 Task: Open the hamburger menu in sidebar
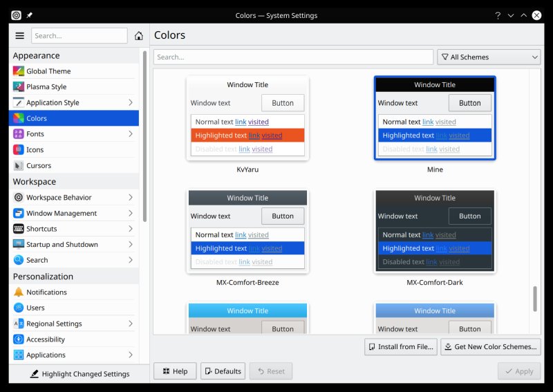19,36
